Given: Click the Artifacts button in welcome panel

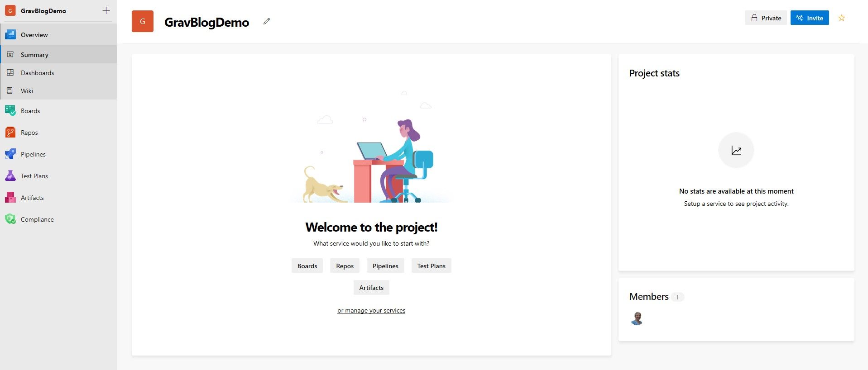Looking at the screenshot, I should [x=371, y=288].
